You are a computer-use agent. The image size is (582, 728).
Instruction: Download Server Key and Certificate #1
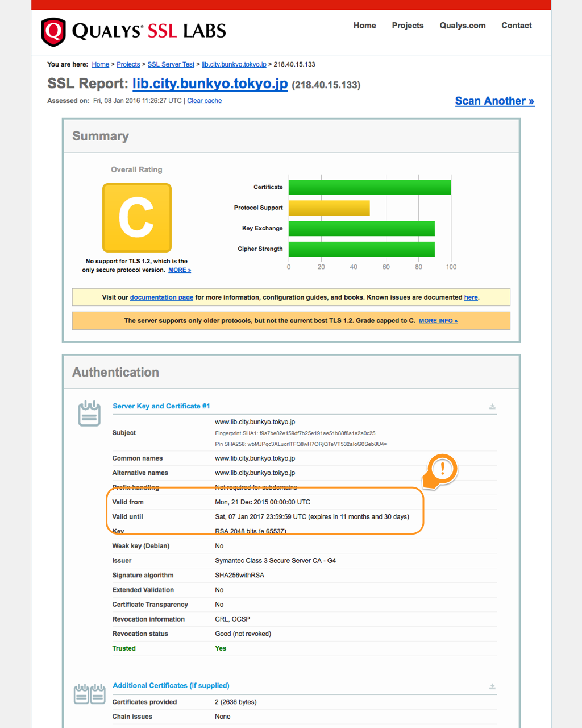point(493,406)
